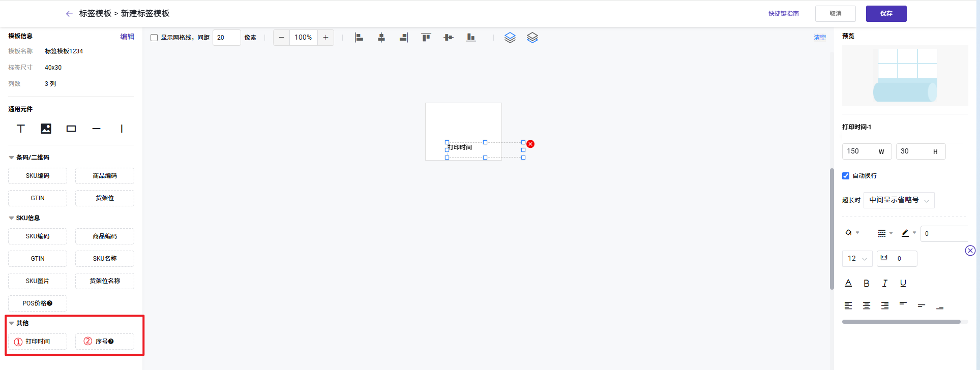The height and width of the screenshot is (370, 980).
Task: Click the align top edges icon
Action: 426,38
